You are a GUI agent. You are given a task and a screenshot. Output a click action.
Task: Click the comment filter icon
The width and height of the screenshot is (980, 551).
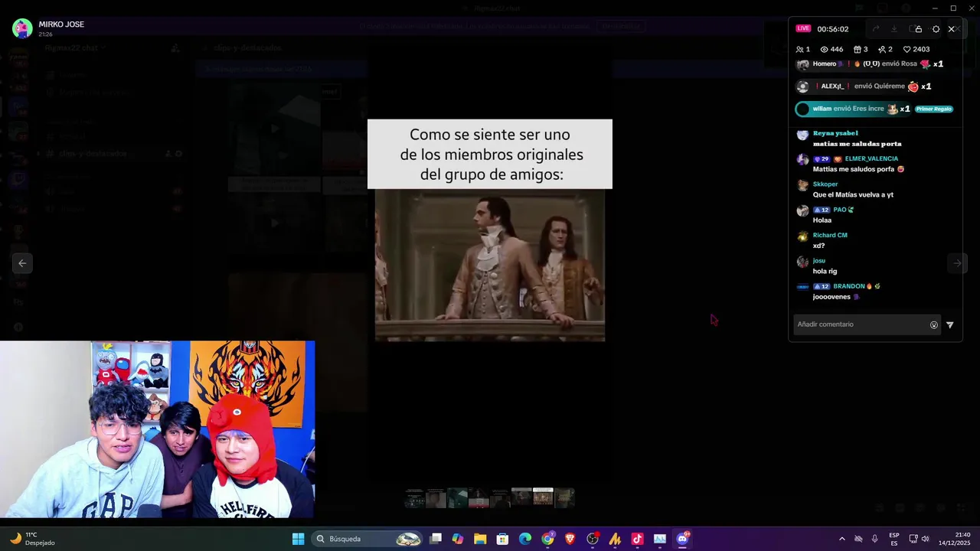[x=950, y=324]
